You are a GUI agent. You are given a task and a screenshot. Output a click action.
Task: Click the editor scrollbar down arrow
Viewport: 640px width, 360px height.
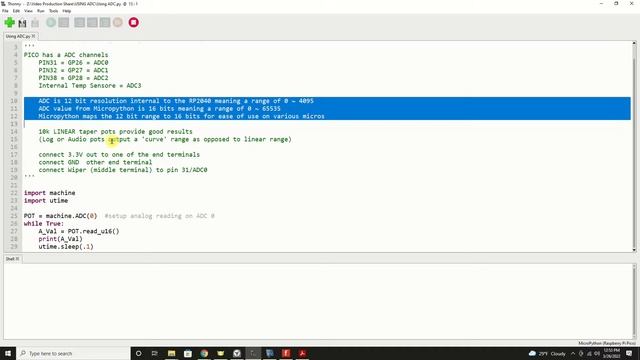pos(634,250)
